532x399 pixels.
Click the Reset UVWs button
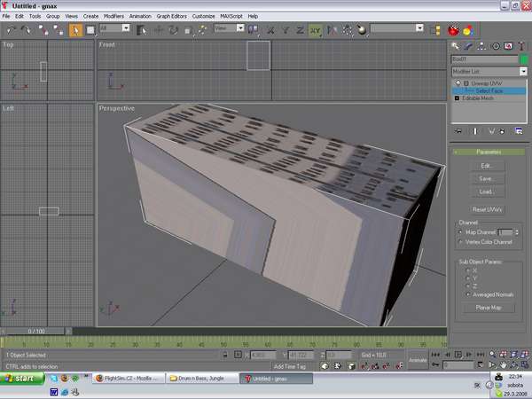tap(487, 208)
